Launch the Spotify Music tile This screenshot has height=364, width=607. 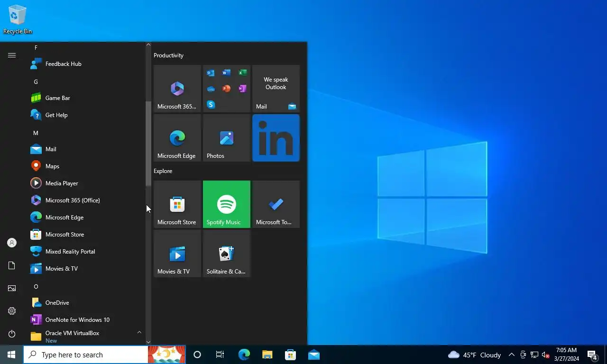coord(227,204)
